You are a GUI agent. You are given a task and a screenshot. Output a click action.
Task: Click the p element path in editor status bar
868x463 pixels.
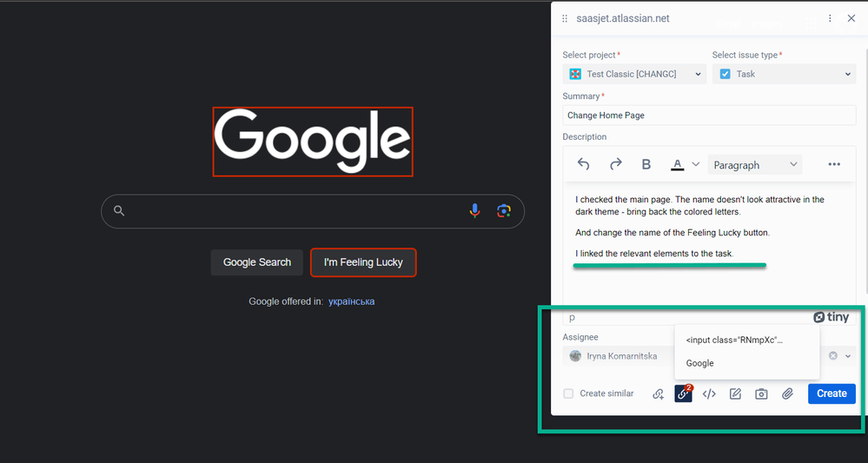click(573, 318)
